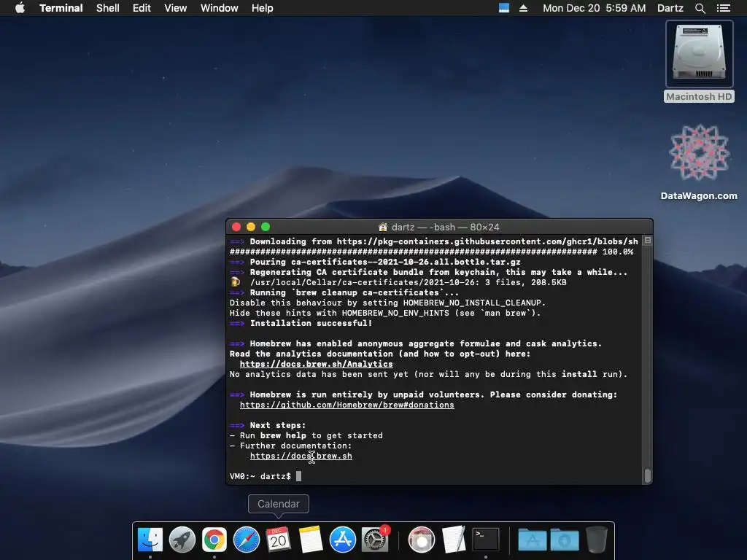This screenshot has height=560, width=747.
Task: Open the Edit menu
Action: (x=142, y=8)
